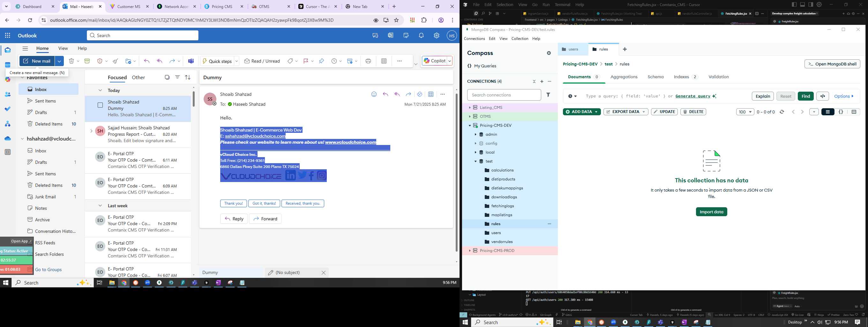868x327 pixels.
Task: Click the Compass settings gear icon
Action: point(549,53)
